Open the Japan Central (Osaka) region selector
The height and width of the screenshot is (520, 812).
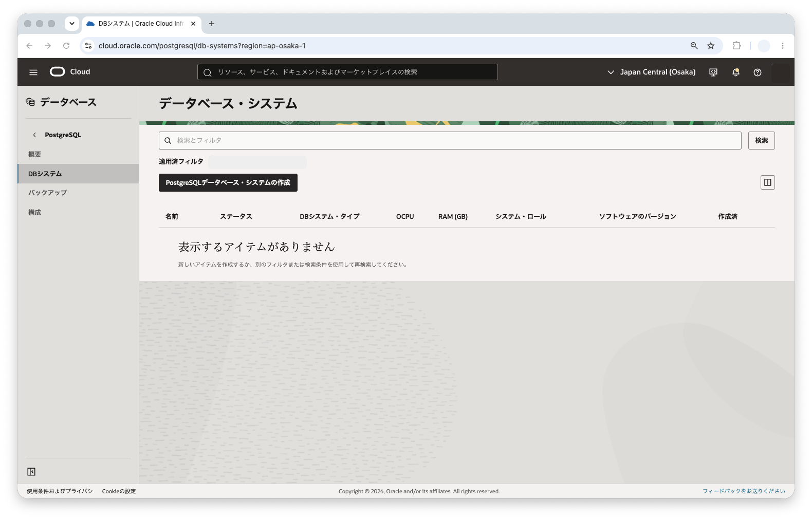(x=651, y=72)
